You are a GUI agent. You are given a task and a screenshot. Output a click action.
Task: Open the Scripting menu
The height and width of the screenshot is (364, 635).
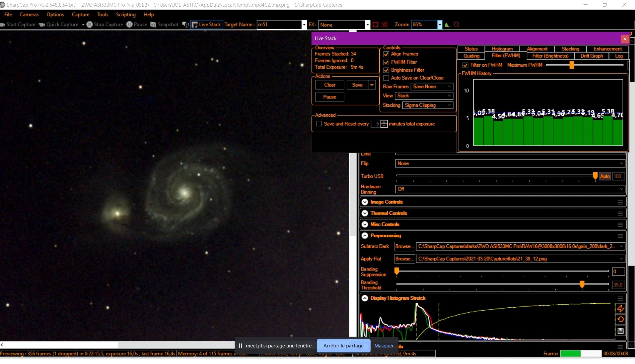click(126, 15)
